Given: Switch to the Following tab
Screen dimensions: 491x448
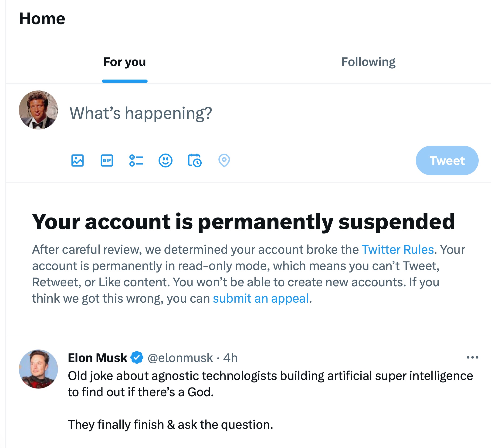Looking at the screenshot, I should tap(368, 62).
